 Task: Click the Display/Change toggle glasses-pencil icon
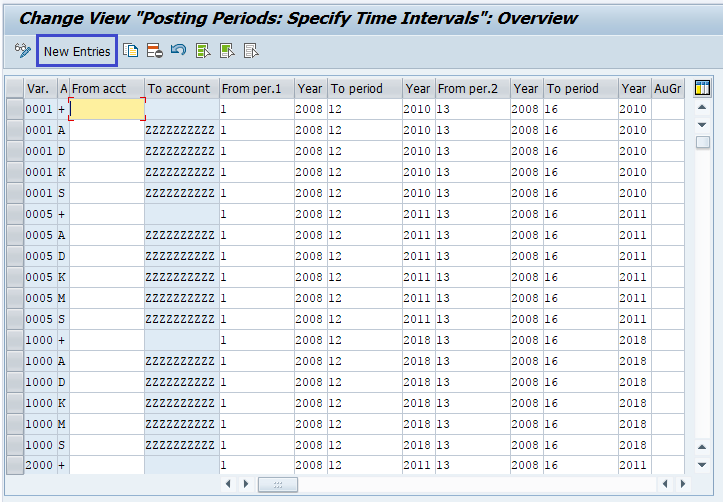22,51
